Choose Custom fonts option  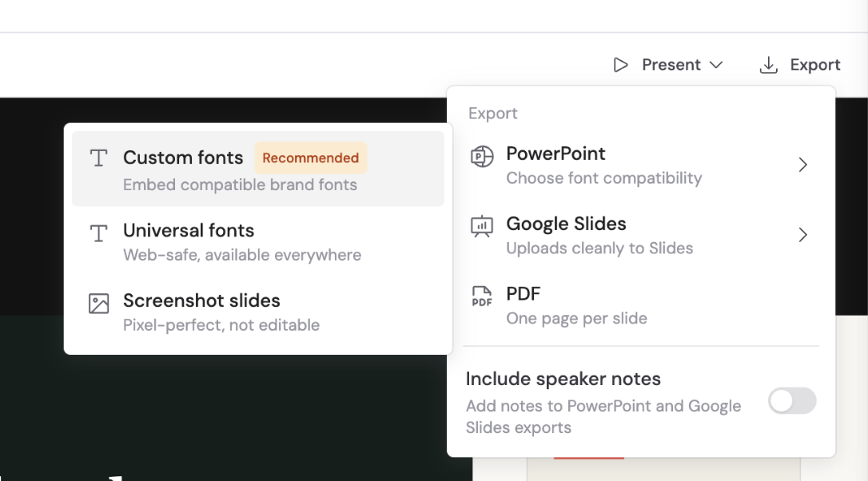click(x=258, y=169)
